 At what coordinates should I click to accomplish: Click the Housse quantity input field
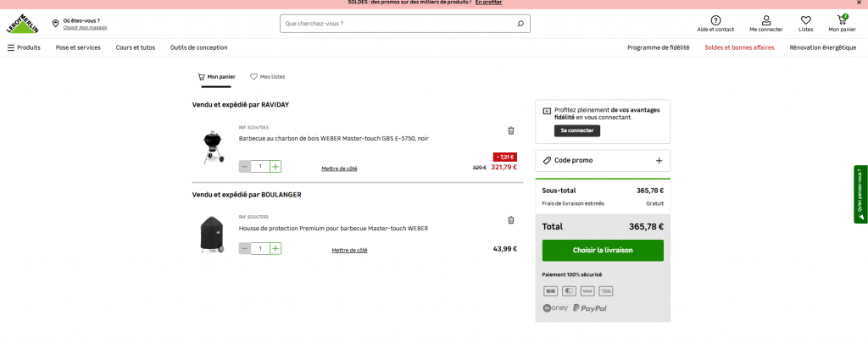pos(260,249)
